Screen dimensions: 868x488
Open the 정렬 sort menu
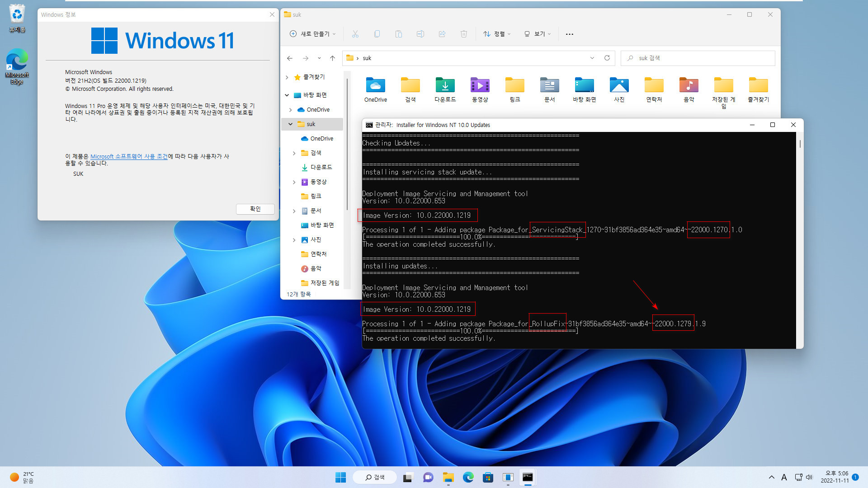click(497, 34)
